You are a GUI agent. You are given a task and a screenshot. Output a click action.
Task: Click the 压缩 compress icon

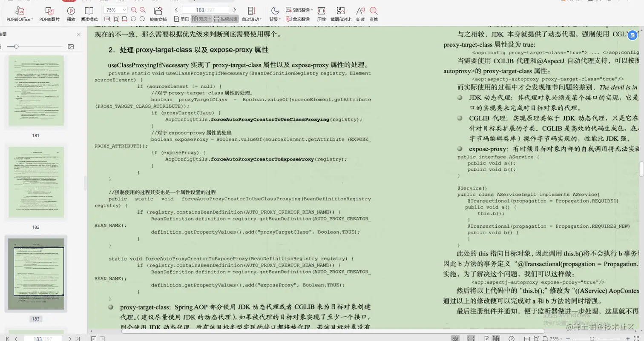click(x=322, y=13)
